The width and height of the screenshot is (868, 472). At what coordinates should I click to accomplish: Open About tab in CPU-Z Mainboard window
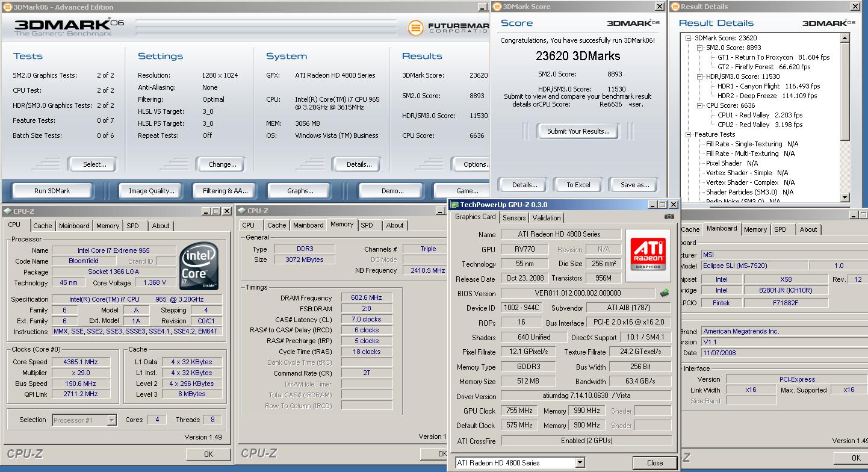808,229
